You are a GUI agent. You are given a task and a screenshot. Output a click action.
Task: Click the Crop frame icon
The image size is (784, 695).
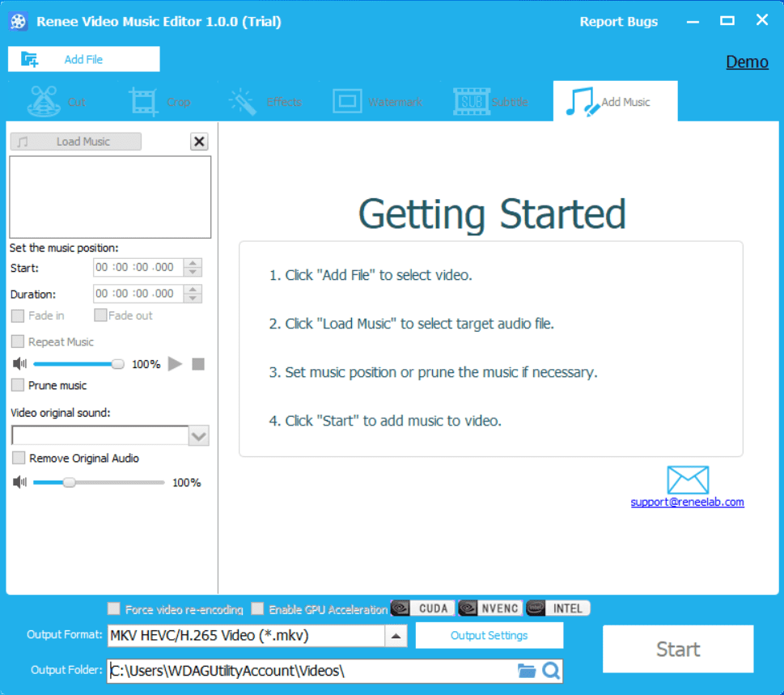coord(143,102)
